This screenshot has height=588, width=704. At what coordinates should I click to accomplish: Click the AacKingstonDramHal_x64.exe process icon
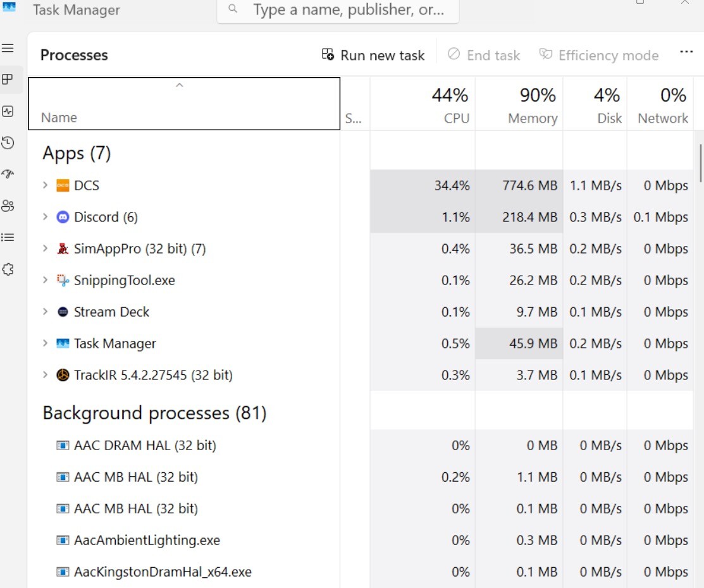click(63, 572)
